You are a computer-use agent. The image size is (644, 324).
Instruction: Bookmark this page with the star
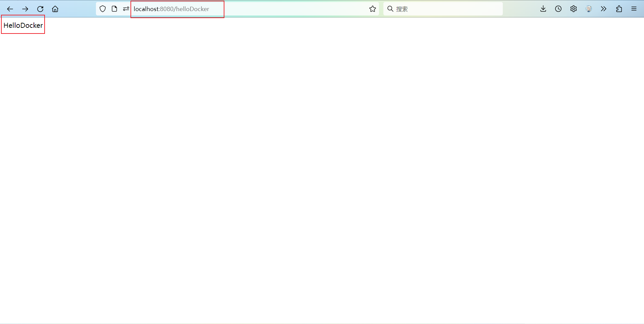(x=373, y=9)
